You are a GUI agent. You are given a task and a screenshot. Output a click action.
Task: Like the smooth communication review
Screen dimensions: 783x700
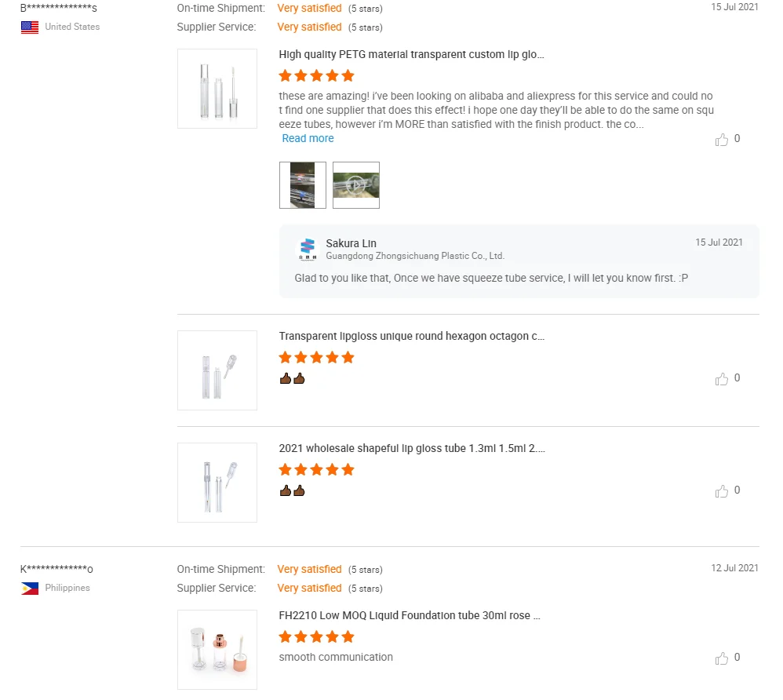click(x=722, y=658)
